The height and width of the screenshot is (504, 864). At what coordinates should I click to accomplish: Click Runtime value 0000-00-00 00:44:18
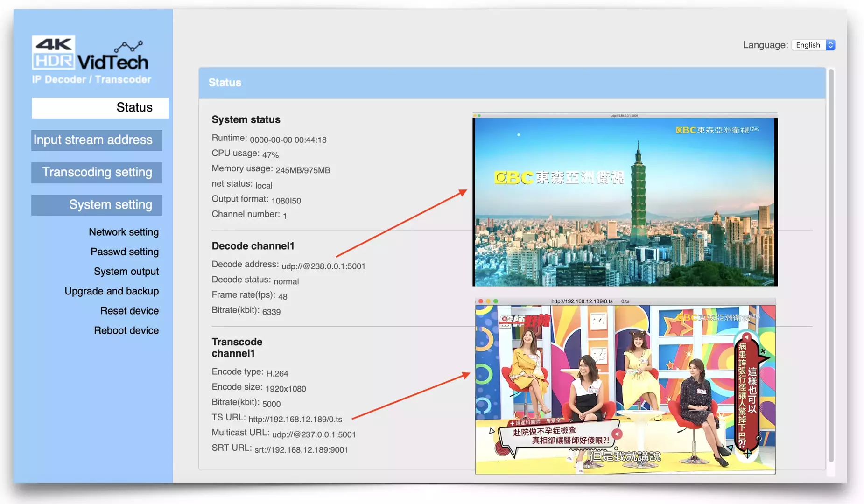[288, 140]
